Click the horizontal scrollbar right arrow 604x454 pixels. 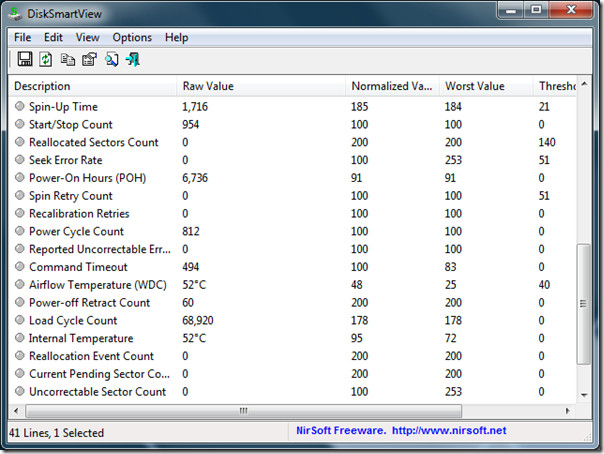click(x=567, y=411)
